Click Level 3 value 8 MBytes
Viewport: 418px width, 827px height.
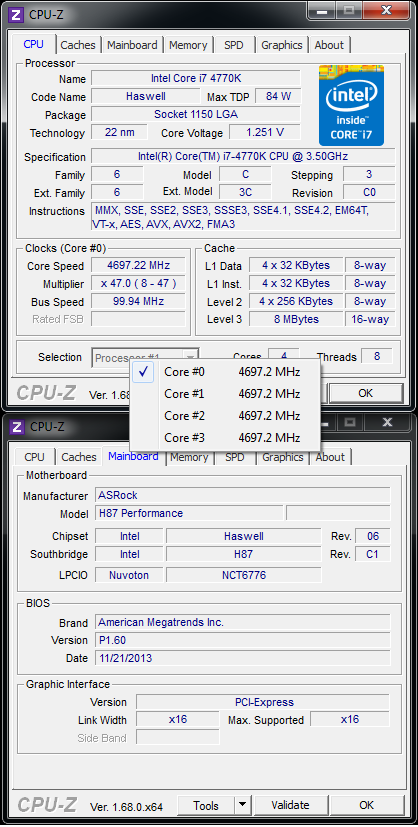pos(296,319)
